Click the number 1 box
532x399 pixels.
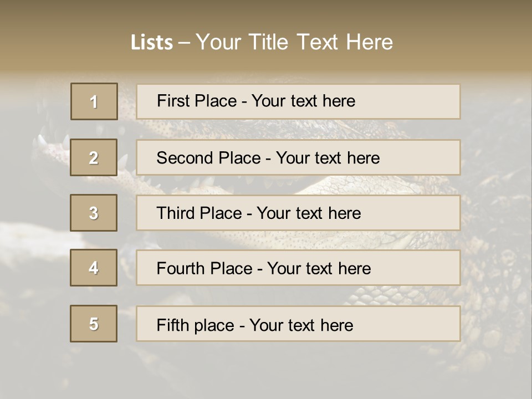coord(94,101)
